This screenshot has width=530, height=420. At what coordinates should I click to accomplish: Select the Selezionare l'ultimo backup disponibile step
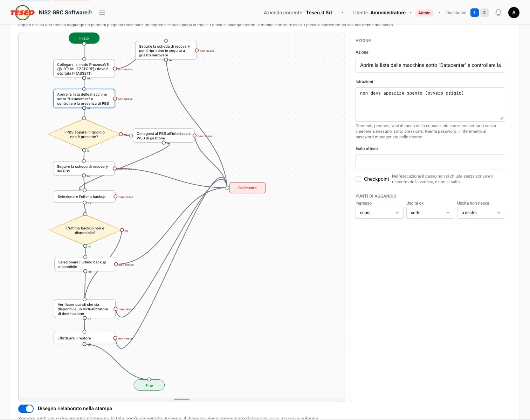coord(85,264)
